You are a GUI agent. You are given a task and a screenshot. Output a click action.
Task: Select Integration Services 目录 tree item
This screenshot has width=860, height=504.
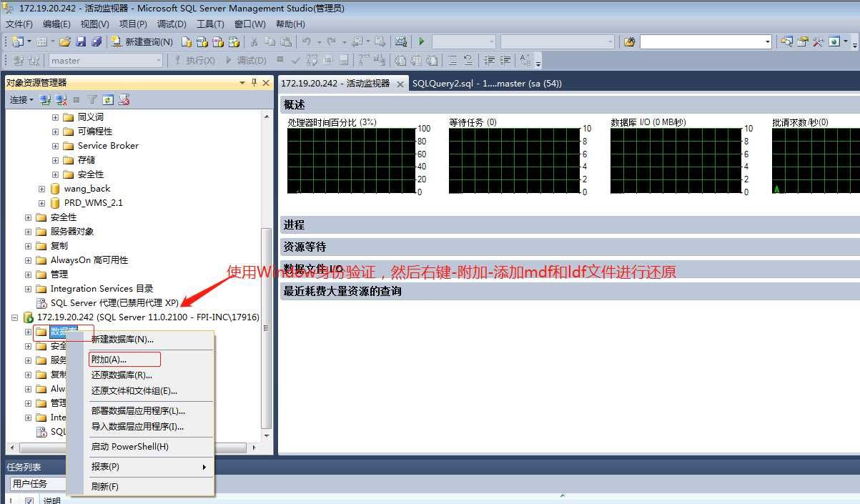click(102, 289)
